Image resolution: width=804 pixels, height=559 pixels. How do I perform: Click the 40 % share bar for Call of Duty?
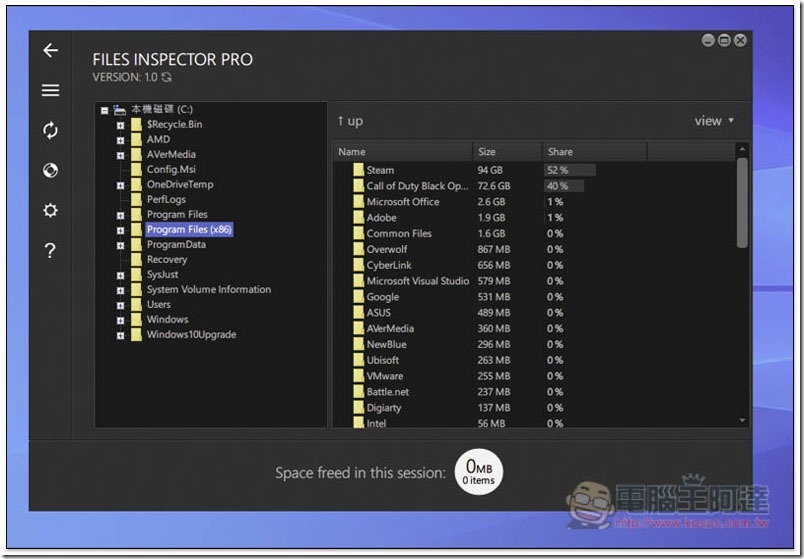564,186
